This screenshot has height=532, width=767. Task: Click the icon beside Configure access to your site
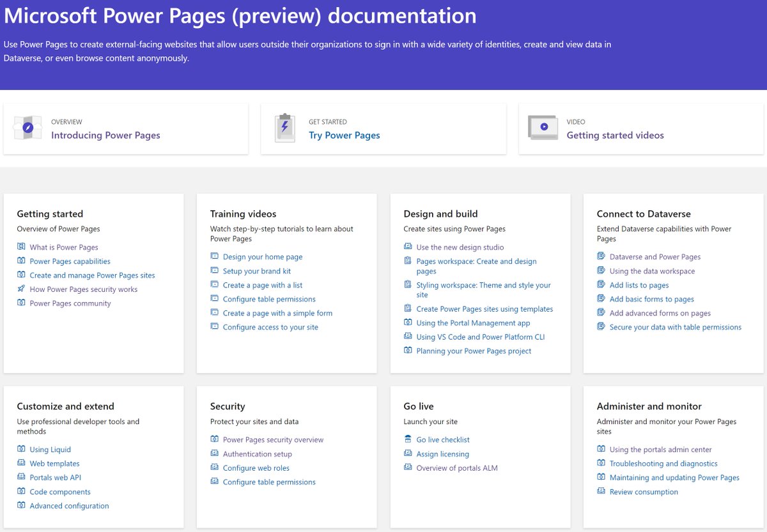pyautogui.click(x=214, y=327)
